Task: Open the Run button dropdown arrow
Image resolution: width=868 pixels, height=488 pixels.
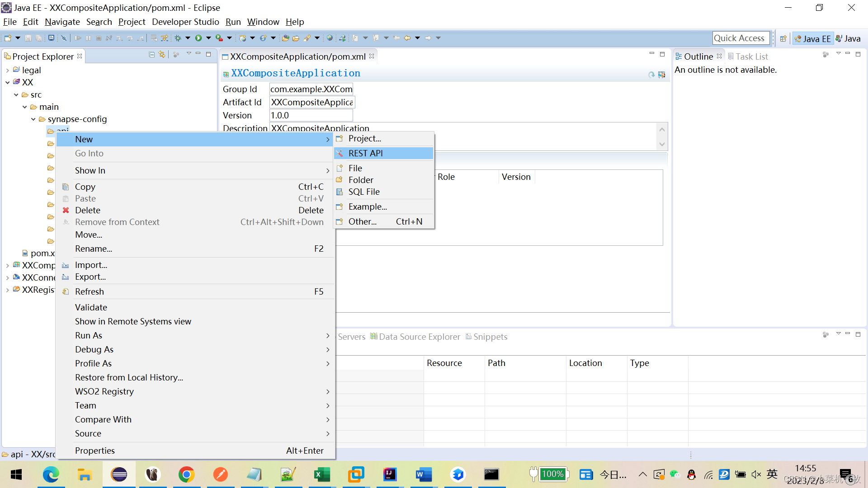Action: point(208,38)
